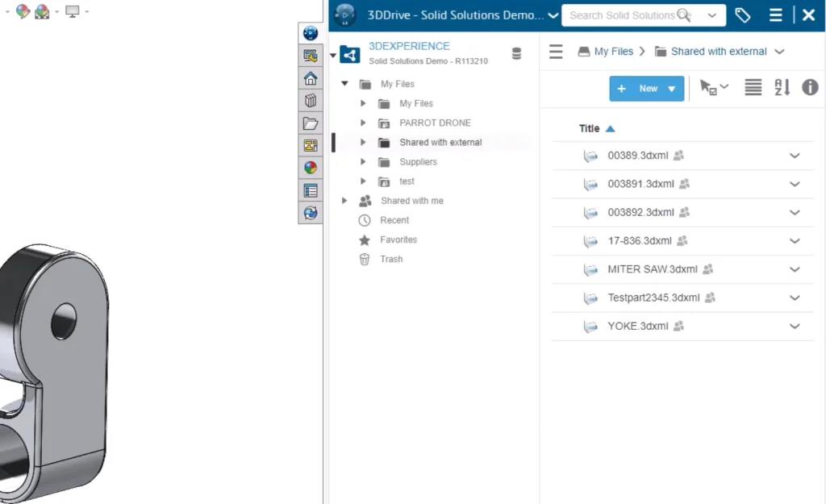Click the 3DDrive compass logo in header
The image size is (826, 504).
(345, 15)
